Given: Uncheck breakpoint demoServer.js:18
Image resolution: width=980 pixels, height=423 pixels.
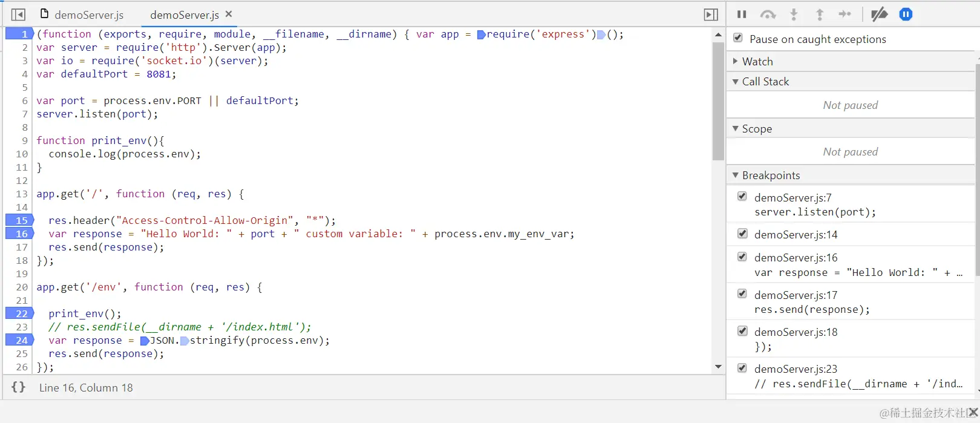Looking at the screenshot, I should point(742,330).
